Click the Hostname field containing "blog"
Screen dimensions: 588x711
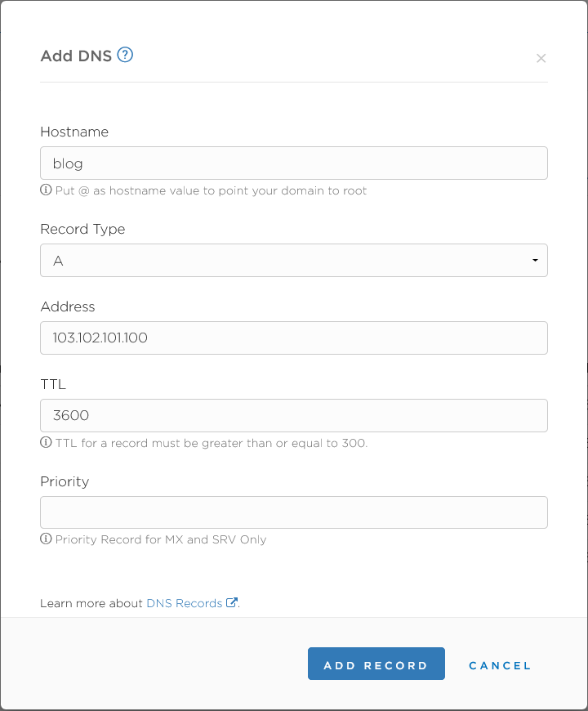pos(294,163)
